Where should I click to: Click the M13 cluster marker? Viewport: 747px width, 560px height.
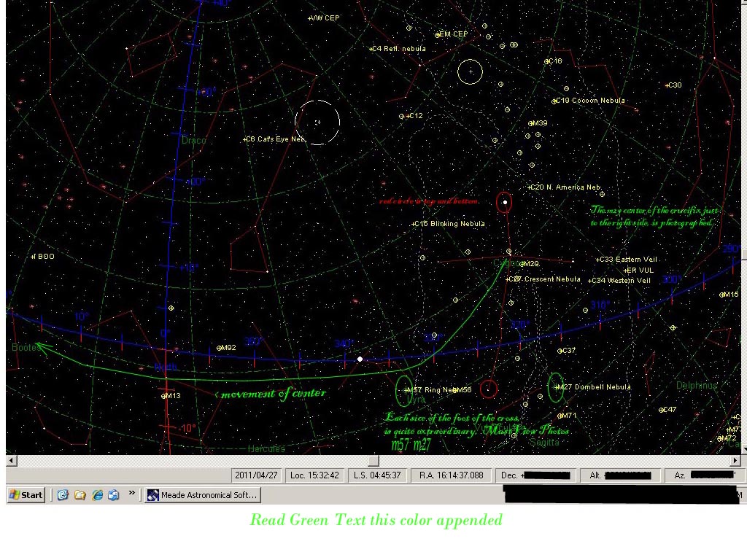(x=165, y=396)
